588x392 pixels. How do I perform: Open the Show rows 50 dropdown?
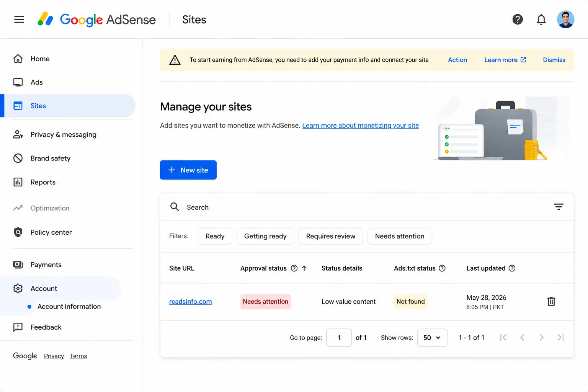tap(433, 338)
